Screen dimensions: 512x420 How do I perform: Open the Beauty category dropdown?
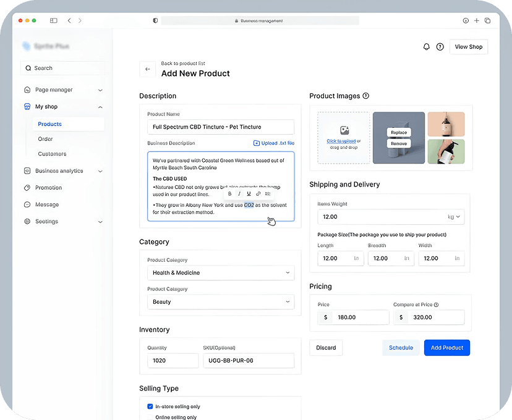[221, 301]
